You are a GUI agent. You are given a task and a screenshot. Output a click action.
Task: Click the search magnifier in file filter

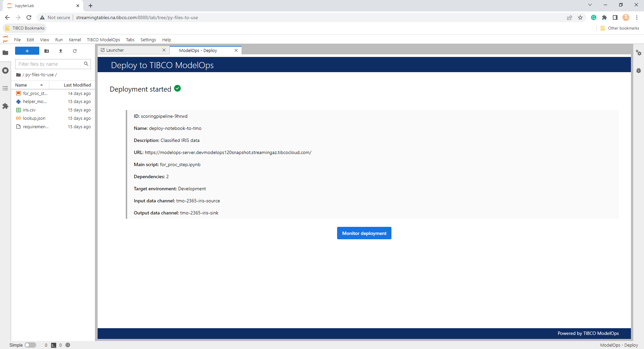86,64
